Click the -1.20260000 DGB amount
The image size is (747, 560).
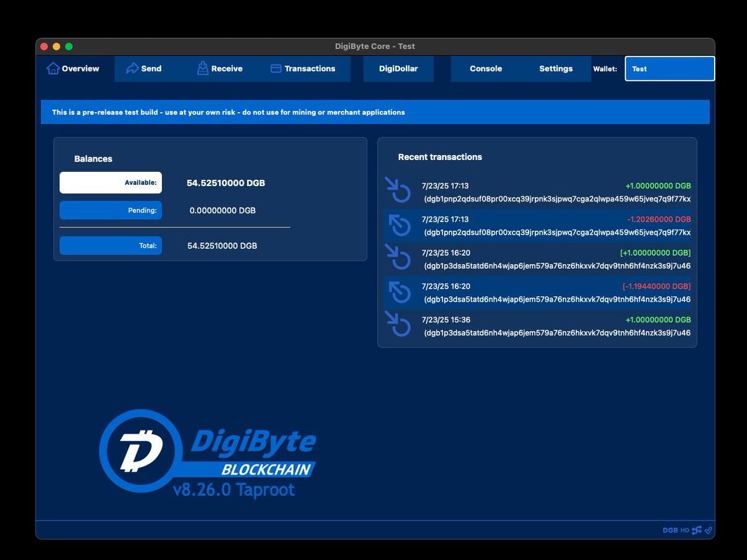click(x=659, y=220)
